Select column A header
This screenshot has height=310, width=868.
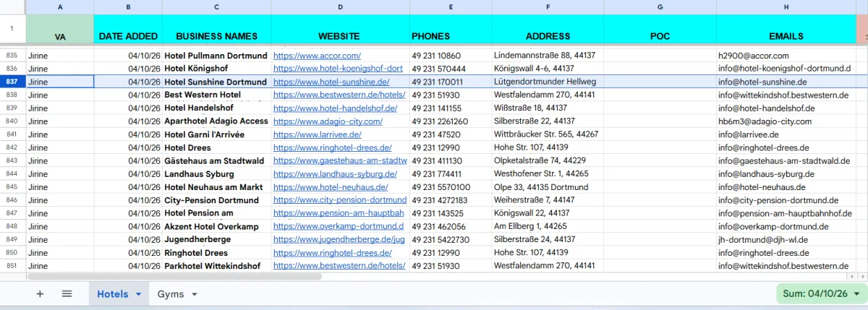[x=60, y=7]
